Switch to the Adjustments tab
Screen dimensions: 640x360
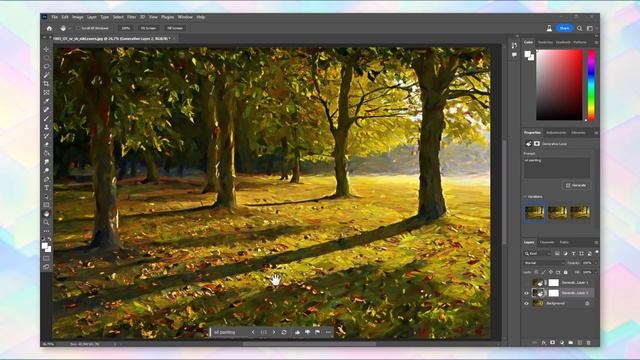tap(556, 133)
